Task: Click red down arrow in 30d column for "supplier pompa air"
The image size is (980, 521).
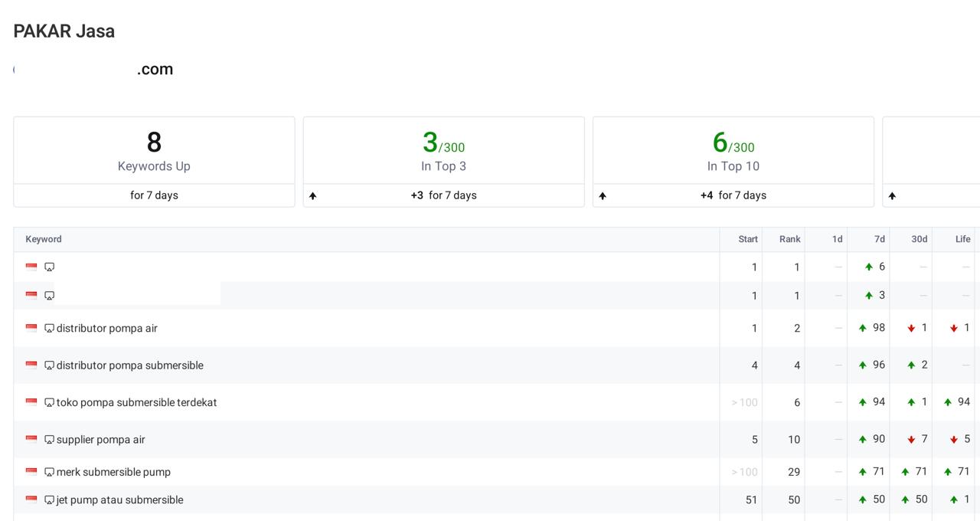Action: pos(911,440)
